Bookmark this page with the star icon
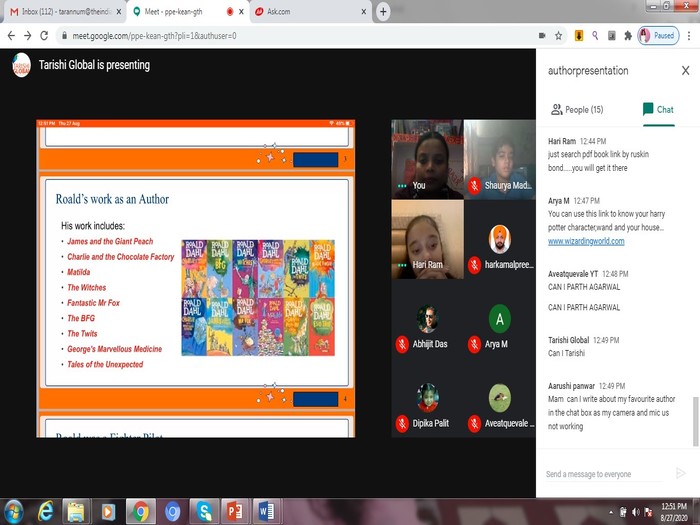Viewport: 700px width, 525px height. (558, 36)
